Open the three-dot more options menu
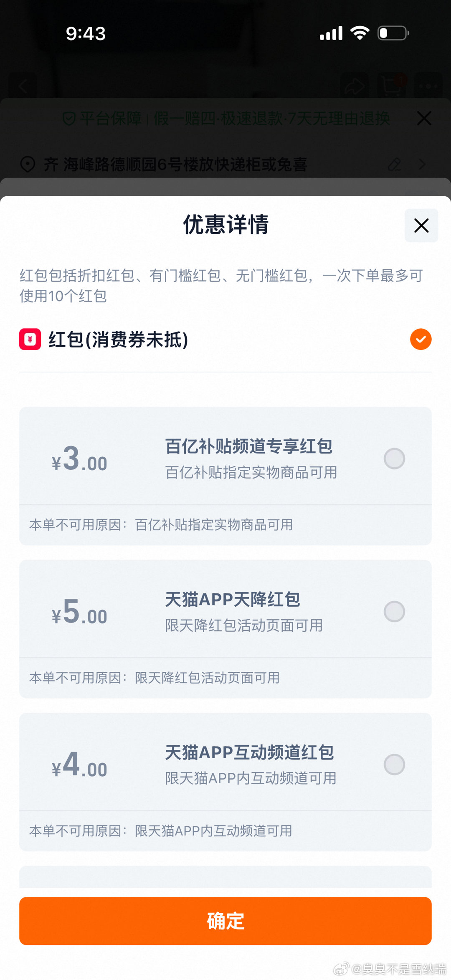Screen dimensions: 451x980 [x=428, y=86]
